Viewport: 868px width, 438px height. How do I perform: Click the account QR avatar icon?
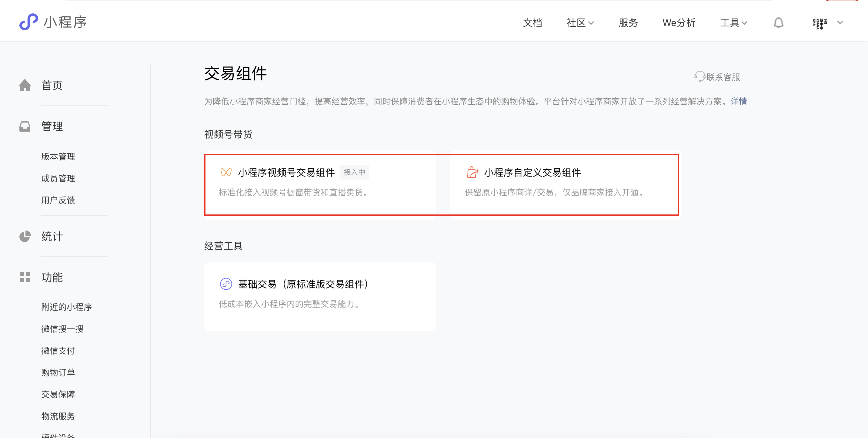(820, 23)
